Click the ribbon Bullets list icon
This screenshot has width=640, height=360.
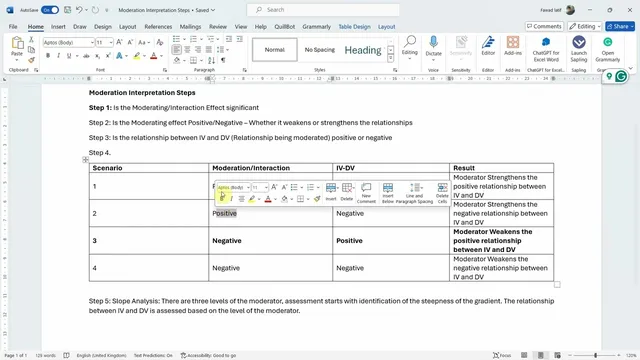pos(176,39)
